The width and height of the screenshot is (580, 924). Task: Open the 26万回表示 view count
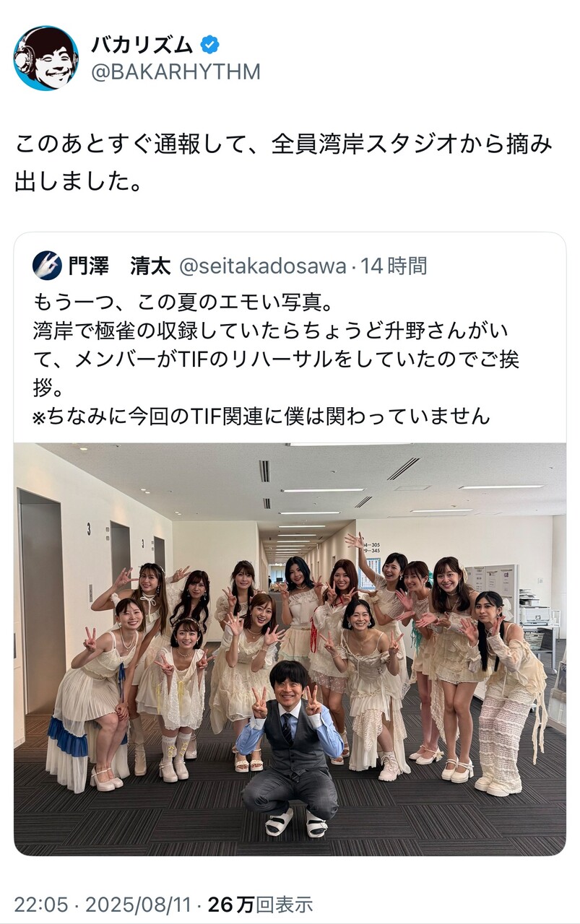point(260,904)
